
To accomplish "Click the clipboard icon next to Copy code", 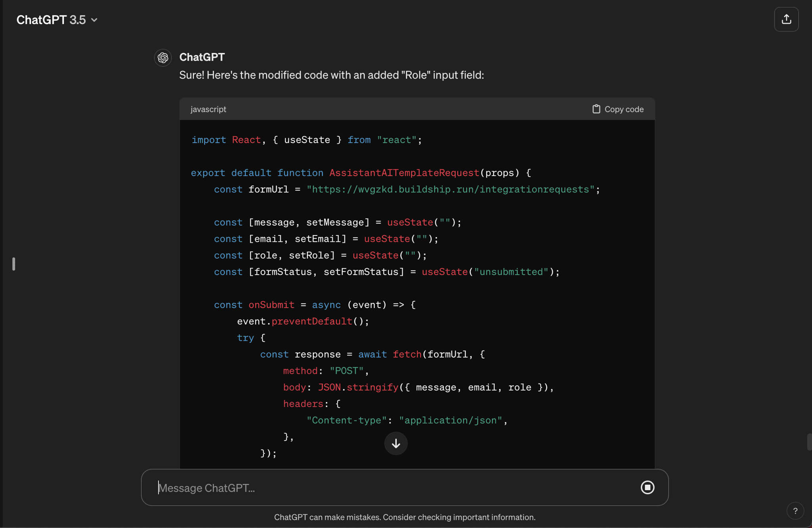I will click(596, 109).
